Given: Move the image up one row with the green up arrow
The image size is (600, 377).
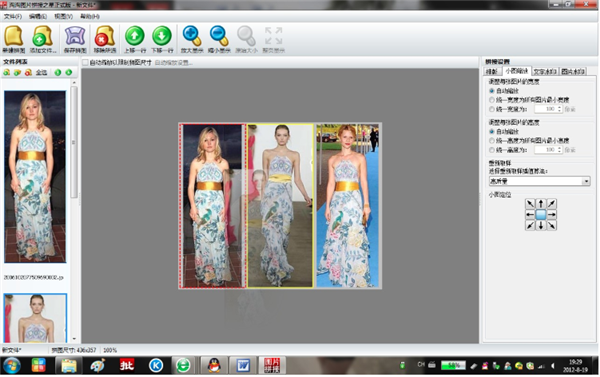Looking at the screenshot, I should pyautogui.click(x=134, y=39).
